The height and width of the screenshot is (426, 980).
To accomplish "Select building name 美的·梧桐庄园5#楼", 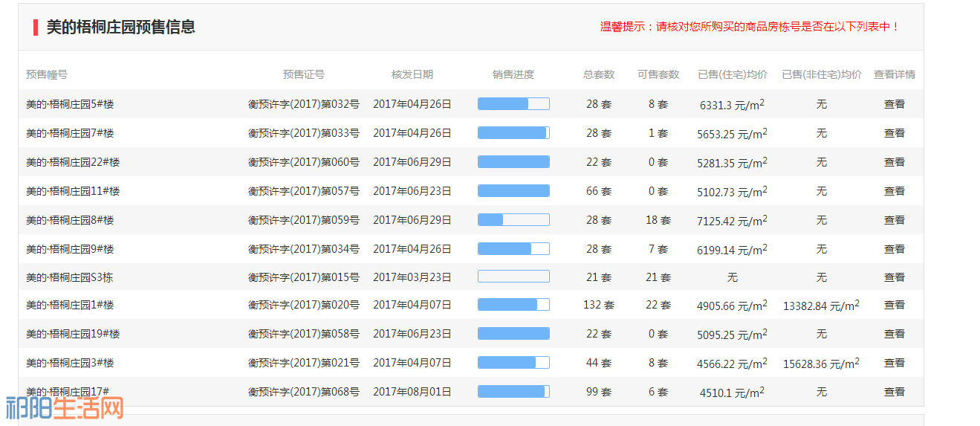I will coord(70,104).
